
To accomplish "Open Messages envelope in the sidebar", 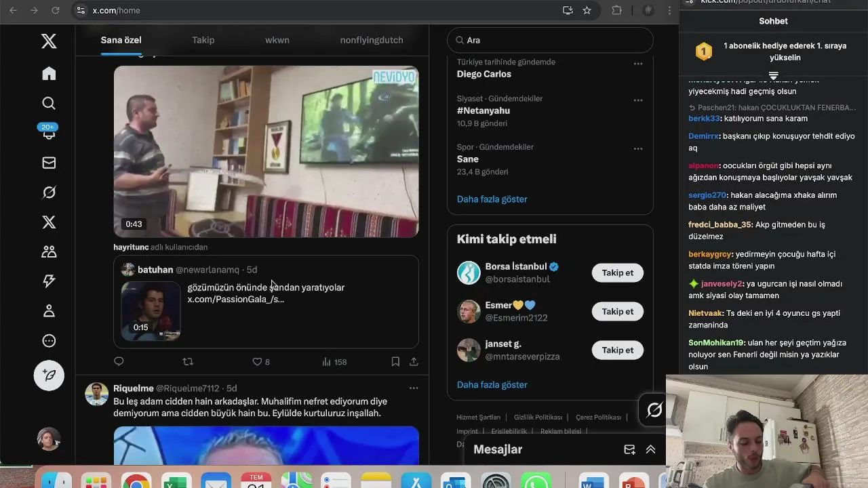I will 49,163.
